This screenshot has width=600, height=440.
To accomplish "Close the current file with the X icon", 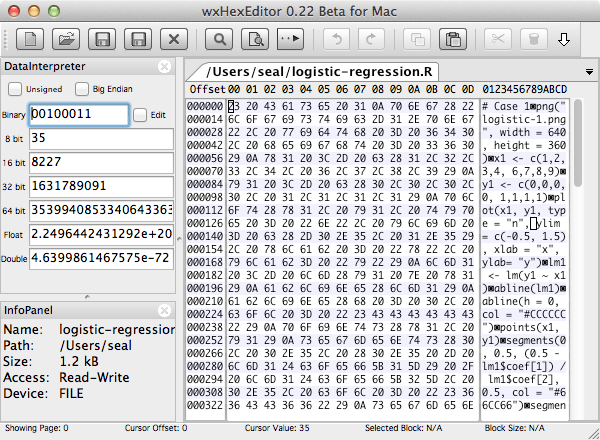I will click(174, 39).
